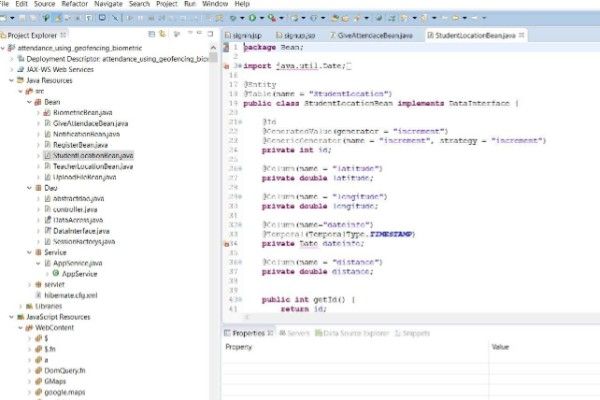Collapse the Java Resources node
This screenshot has width=600, height=400.
tap(11, 80)
